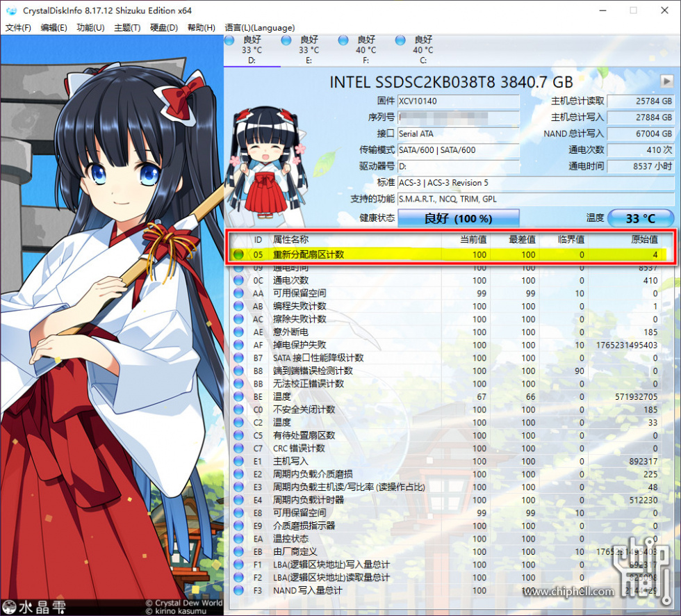This screenshot has height=616, width=681.
Task: Open the 硬盘(D) menu
Action: pos(164,28)
